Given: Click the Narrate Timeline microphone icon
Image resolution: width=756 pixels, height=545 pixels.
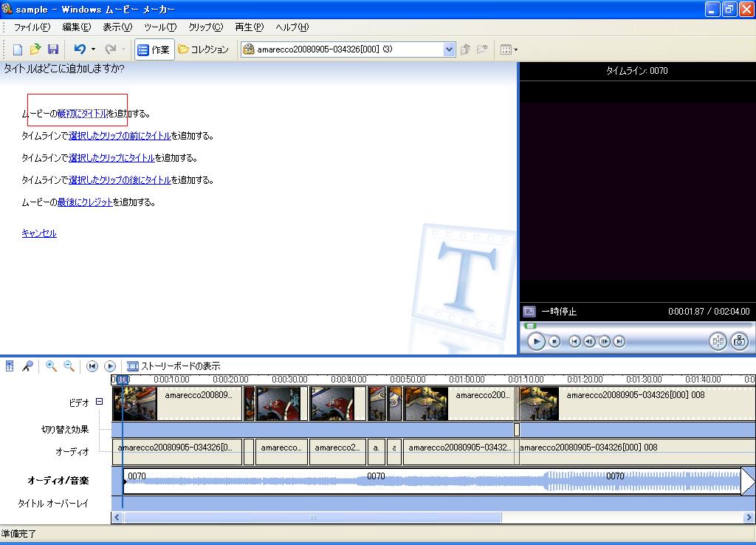Looking at the screenshot, I should 27,366.
